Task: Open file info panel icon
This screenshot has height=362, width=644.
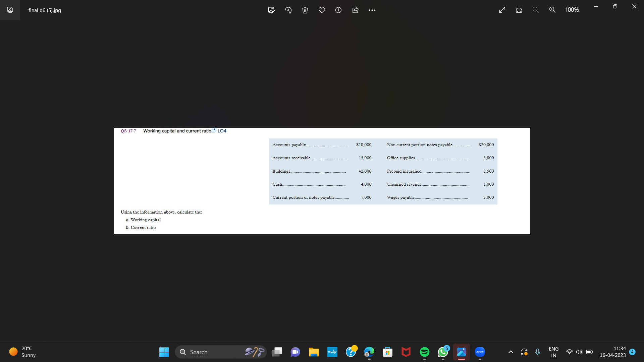Action: (338, 10)
